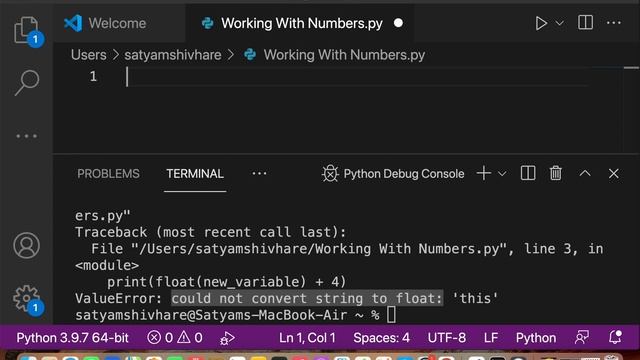The width and height of the screenshot is (640, 360).
Task: Open the Explorer view in activity bar
Action: click(x=27, y=30)
